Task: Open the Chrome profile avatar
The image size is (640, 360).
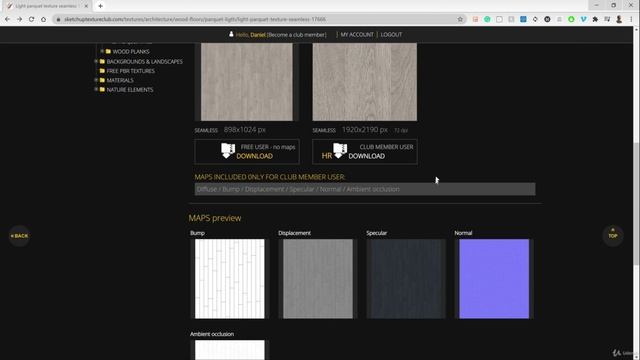Action: [x=619, y=19]
